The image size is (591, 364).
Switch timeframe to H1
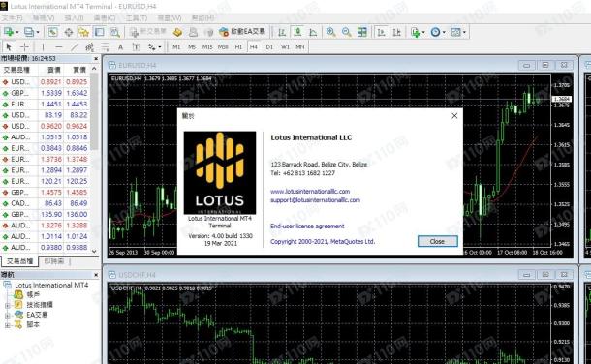[238, 47]
